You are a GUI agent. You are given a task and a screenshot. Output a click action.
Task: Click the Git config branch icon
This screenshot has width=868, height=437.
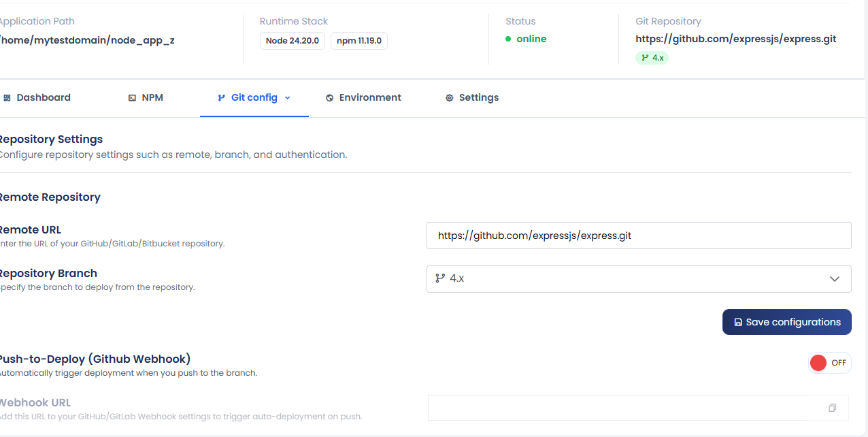point(221,98)
